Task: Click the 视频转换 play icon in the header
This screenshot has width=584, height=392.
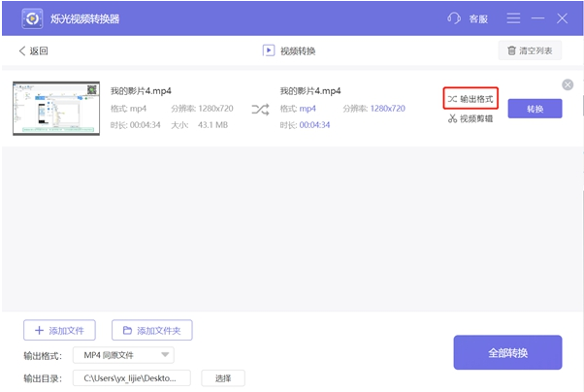Action: (x=268, y=50)
